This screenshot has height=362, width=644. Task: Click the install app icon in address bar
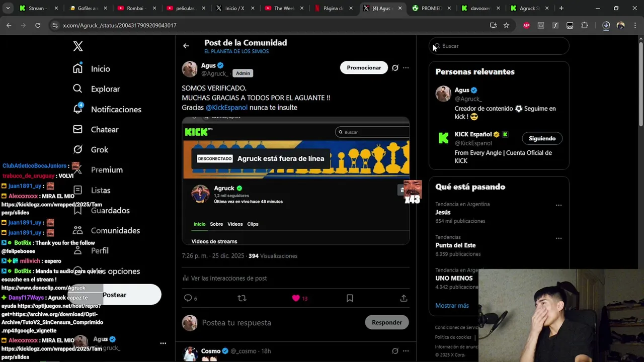(493, 25)
